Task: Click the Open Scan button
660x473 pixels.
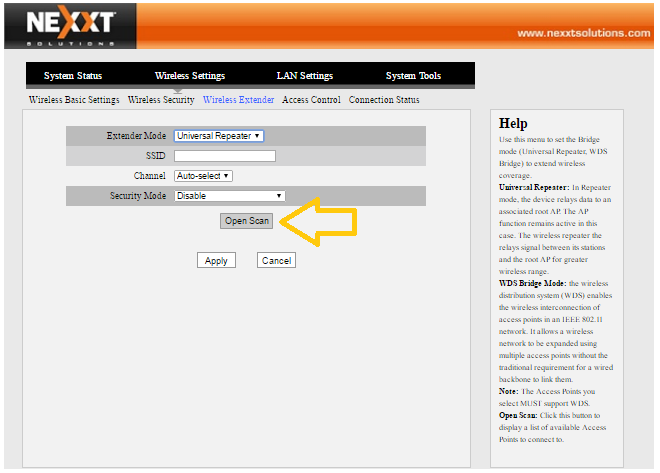Action: pyautogui.click(x=247, y=221)
